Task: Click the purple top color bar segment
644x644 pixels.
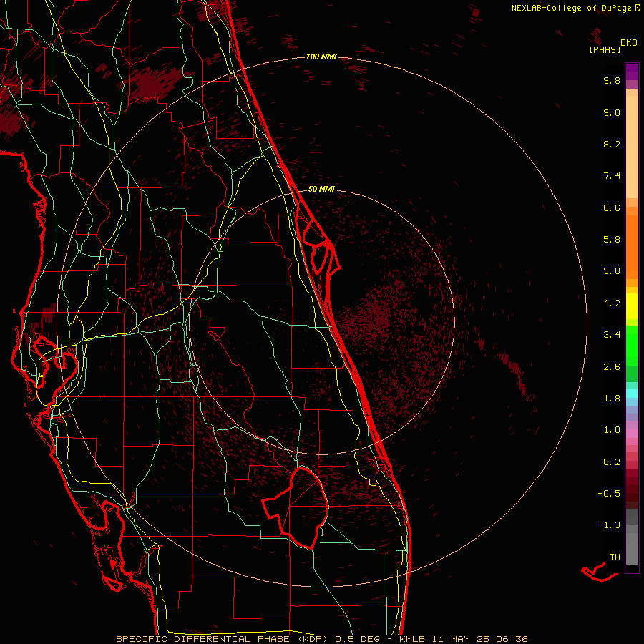Action: pos(632,72)
